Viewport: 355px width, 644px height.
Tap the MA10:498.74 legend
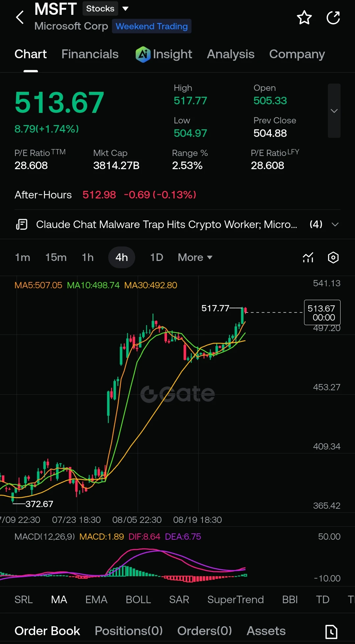(x=93, y=285)
